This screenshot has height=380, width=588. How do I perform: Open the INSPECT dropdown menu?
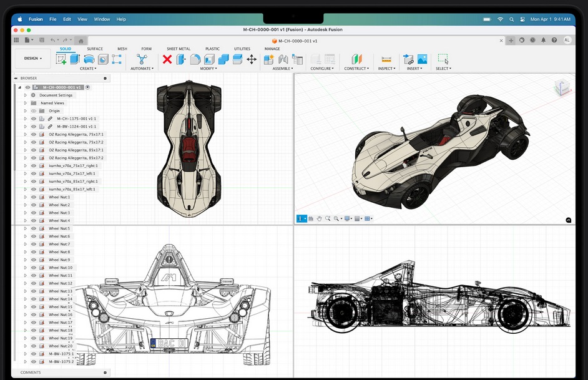click(386, 69)
